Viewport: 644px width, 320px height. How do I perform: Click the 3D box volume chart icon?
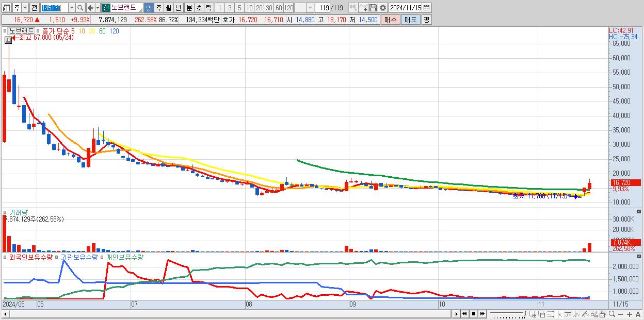point(594,314)
